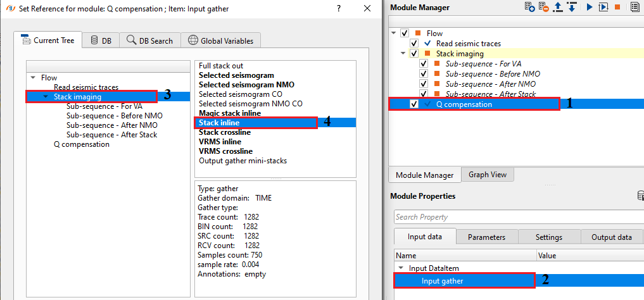Screen dimensions: 644x300
Task: Uncheck the Q compensation module checkbox
Action: tap(414, 104)
